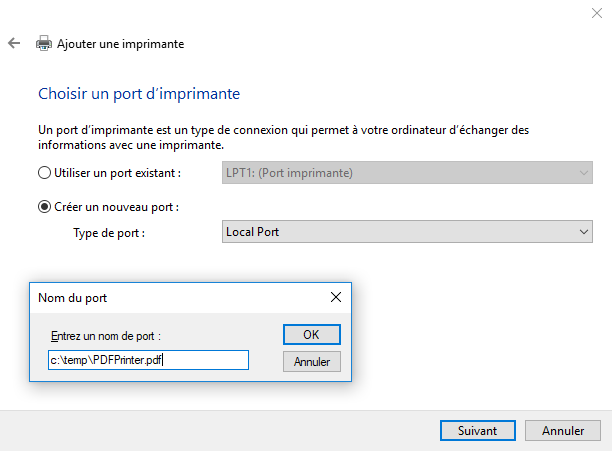Click the Ajouter une imprimante title text
The width and height of the screenshot is (612, 451).
tap(120, 44)
